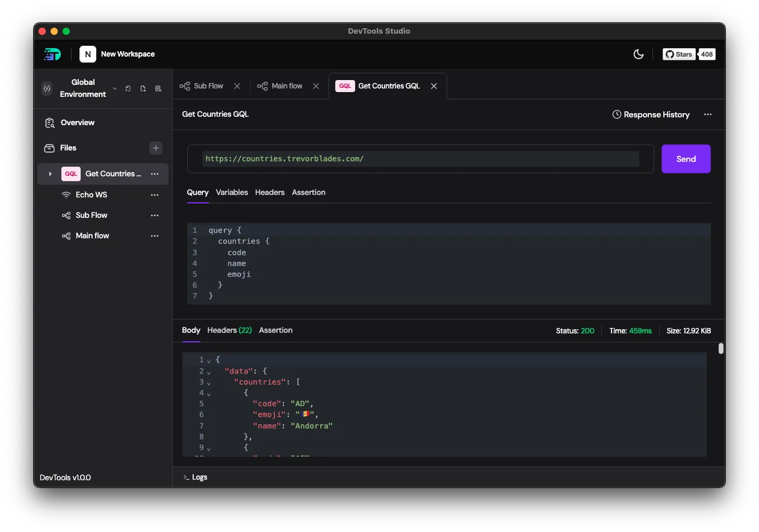Click the request URL input field
Viewport: 759px width, 532px height.
[421, 158]
